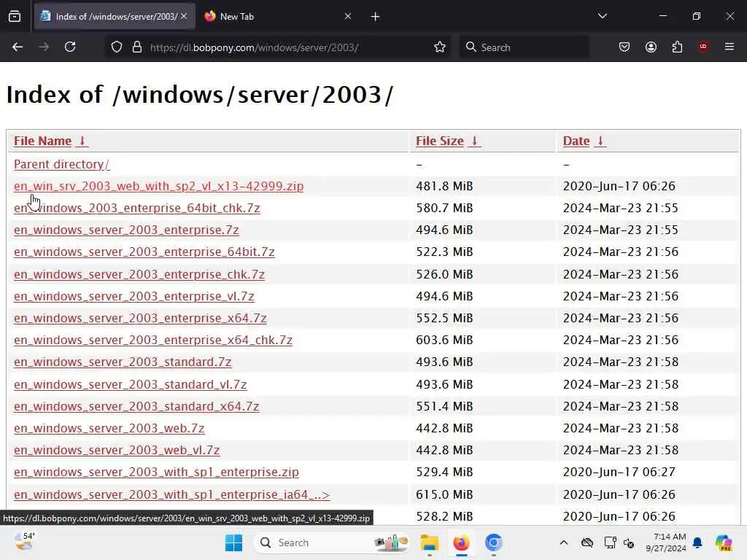
Task: Sort descending with Date arrow
Action: tap(600, 141)
